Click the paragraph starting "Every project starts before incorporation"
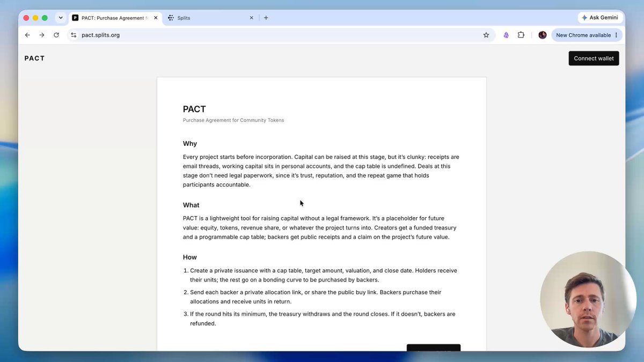Image resolution: width=644 pixels, height=362 pixels. click(321, 171)
